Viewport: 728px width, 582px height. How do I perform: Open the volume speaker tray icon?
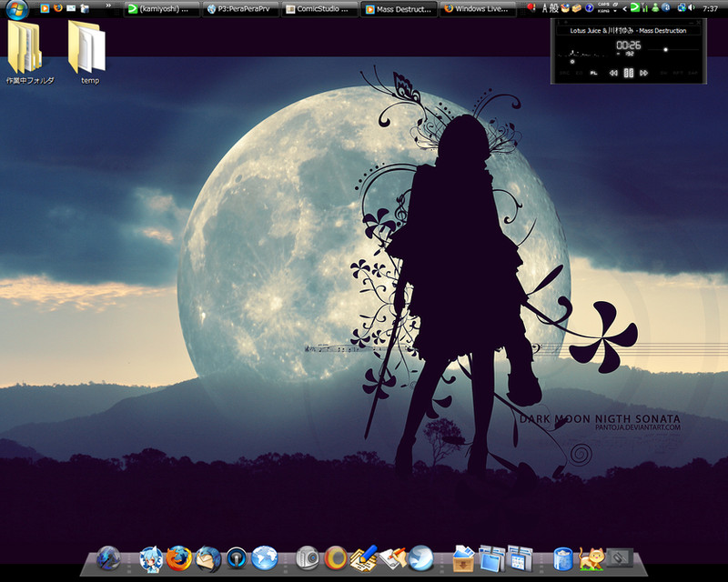pos(692,7)
